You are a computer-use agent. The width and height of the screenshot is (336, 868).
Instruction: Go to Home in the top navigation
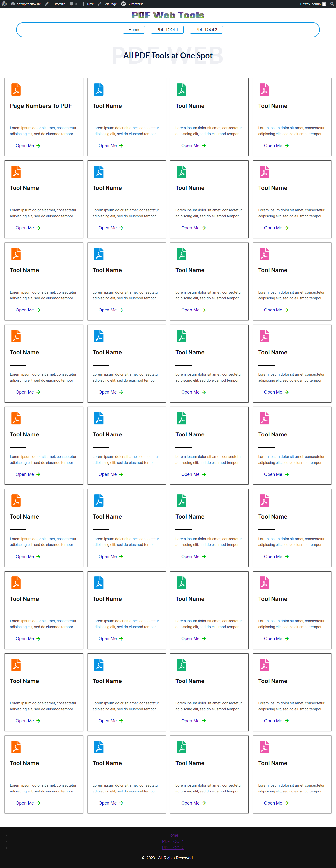[x=134, y=30]
